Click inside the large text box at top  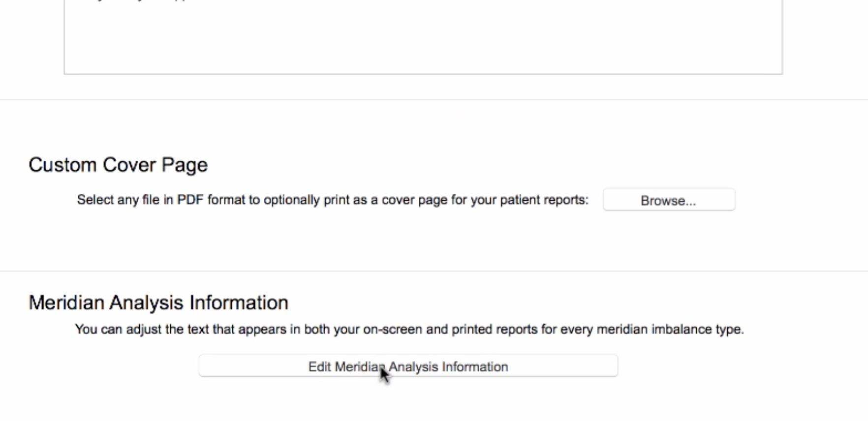coord(423,37)
